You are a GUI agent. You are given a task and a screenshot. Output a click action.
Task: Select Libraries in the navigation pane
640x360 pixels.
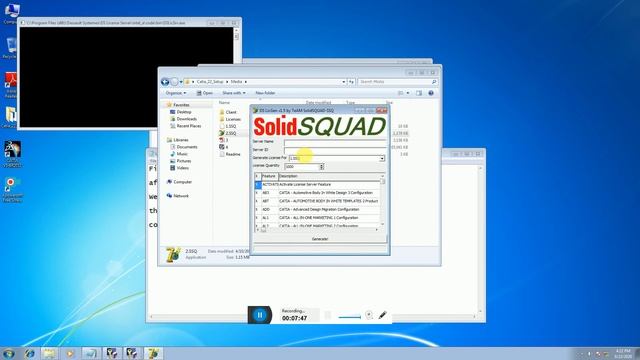pos(181,140)
